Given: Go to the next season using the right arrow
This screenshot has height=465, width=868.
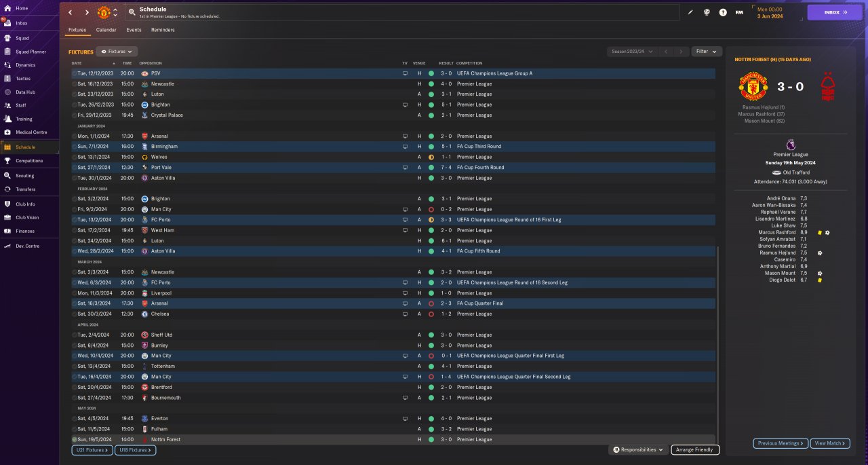Looking at the screenshot, I should click(x=682, y=52).
